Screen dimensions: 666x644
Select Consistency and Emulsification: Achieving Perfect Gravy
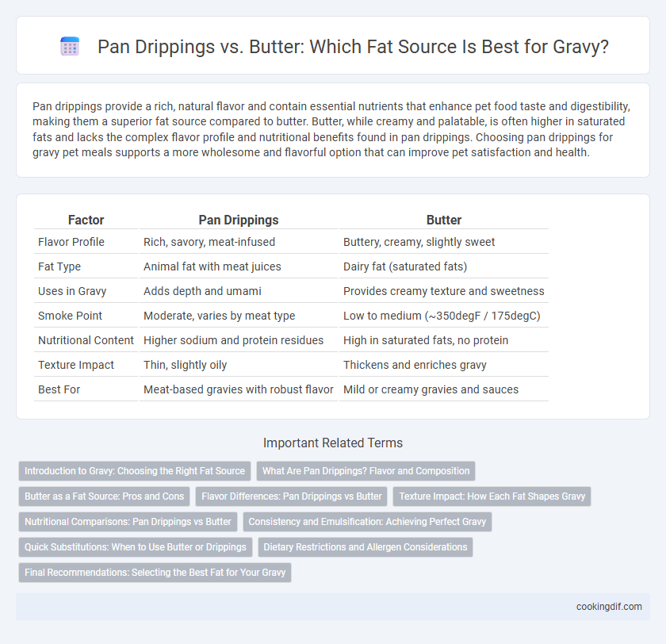click(x=367, y=522)
